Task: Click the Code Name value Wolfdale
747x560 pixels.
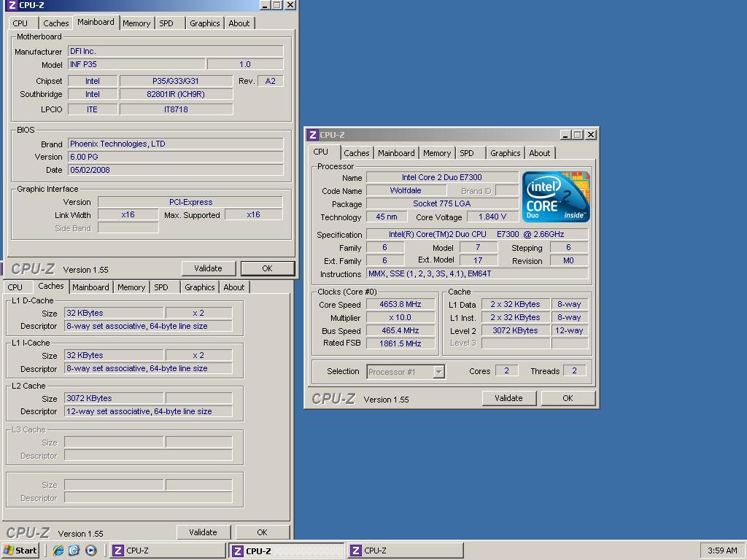Action: tap(406, 190)
